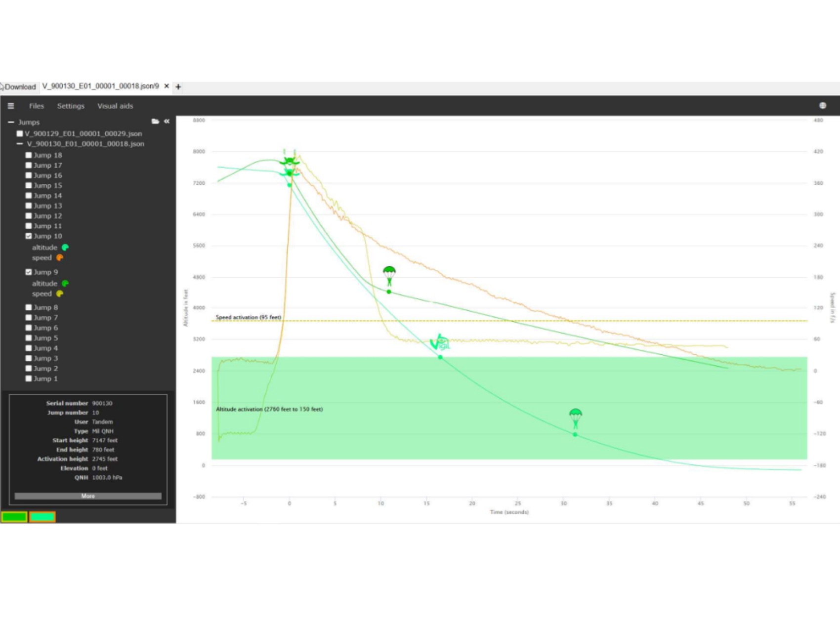Open the Files menu

click(36, 106)
